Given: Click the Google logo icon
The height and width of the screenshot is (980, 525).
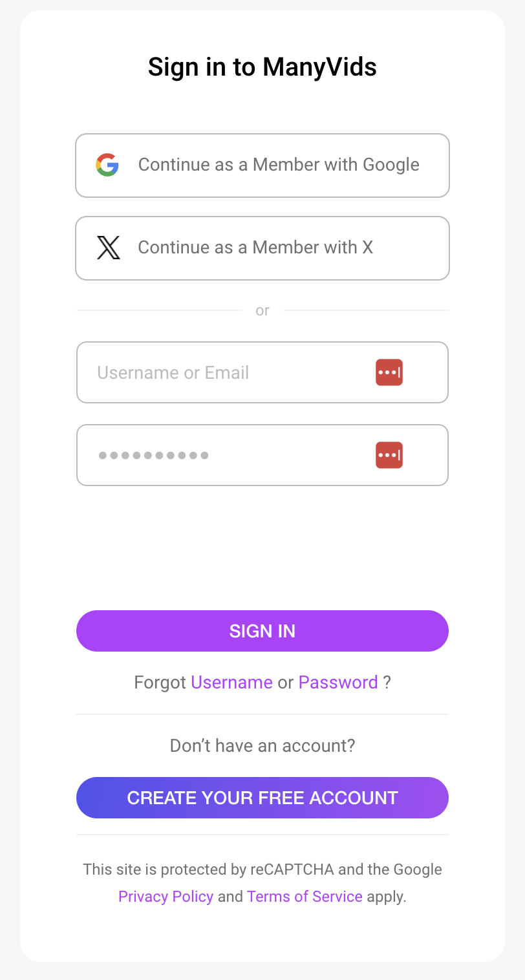Looking at the screenshot, I should (x=107, y=165).
